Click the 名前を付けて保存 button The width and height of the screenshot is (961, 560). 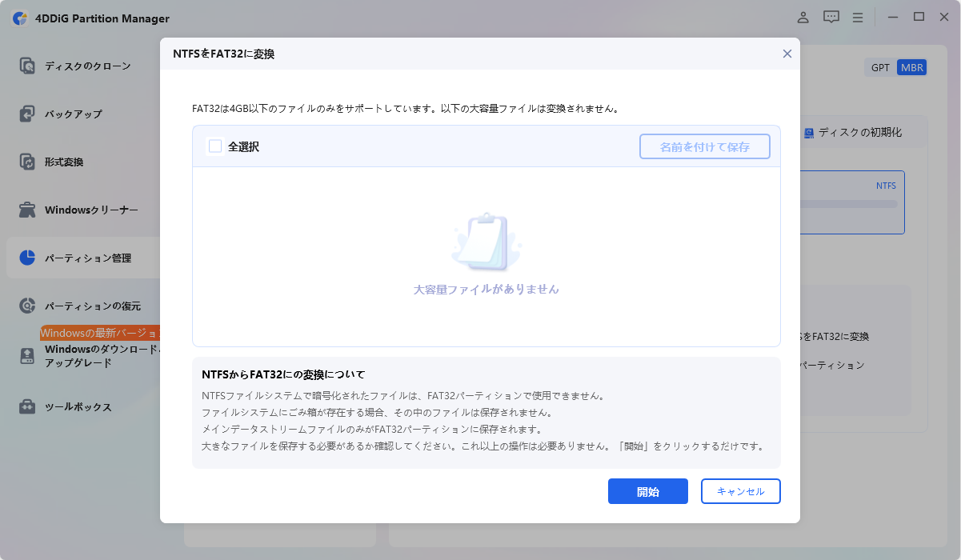705,147
